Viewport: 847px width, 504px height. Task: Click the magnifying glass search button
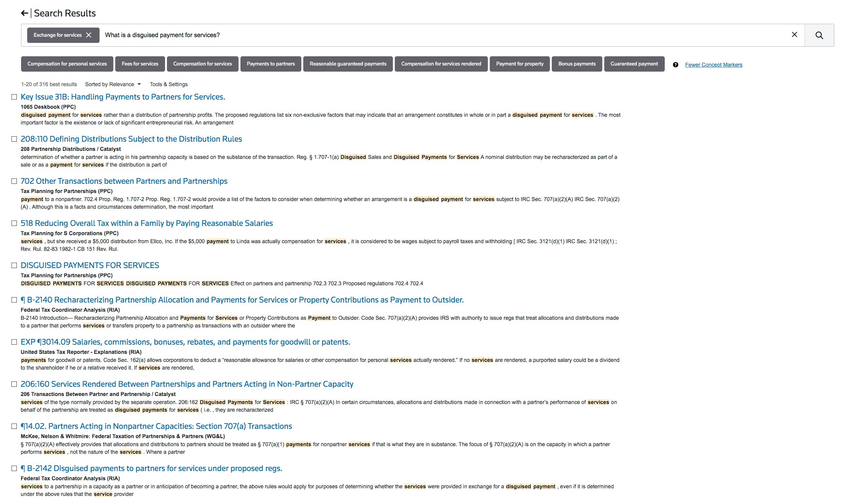pyautogui.click(x=819, y=35)
